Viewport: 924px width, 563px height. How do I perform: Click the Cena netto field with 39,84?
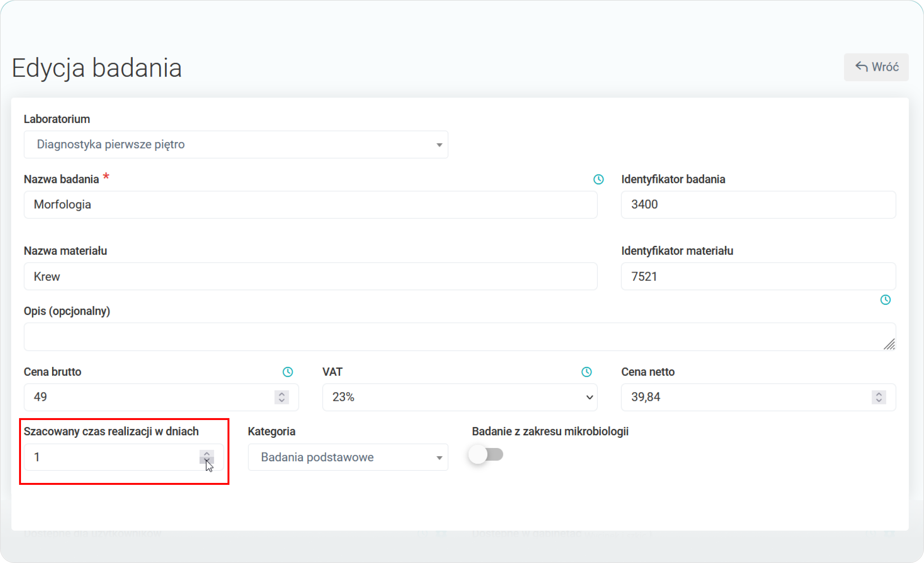[758, 397]
